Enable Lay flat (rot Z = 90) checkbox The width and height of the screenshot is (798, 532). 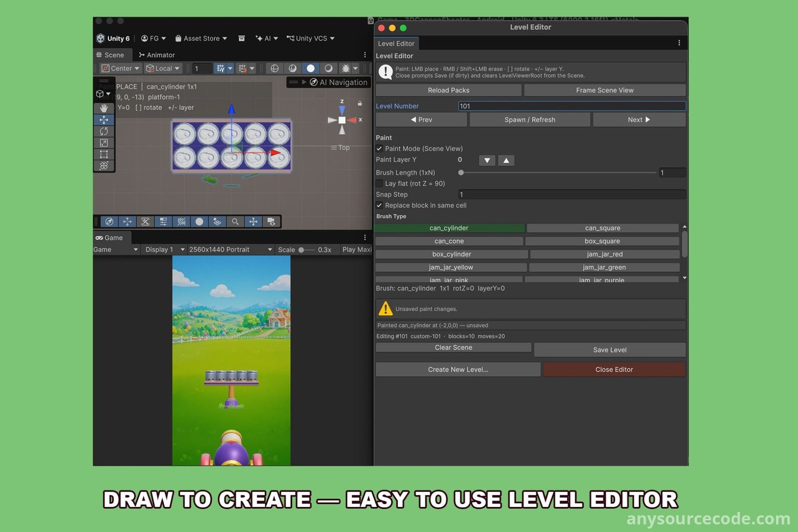point(379,183)
